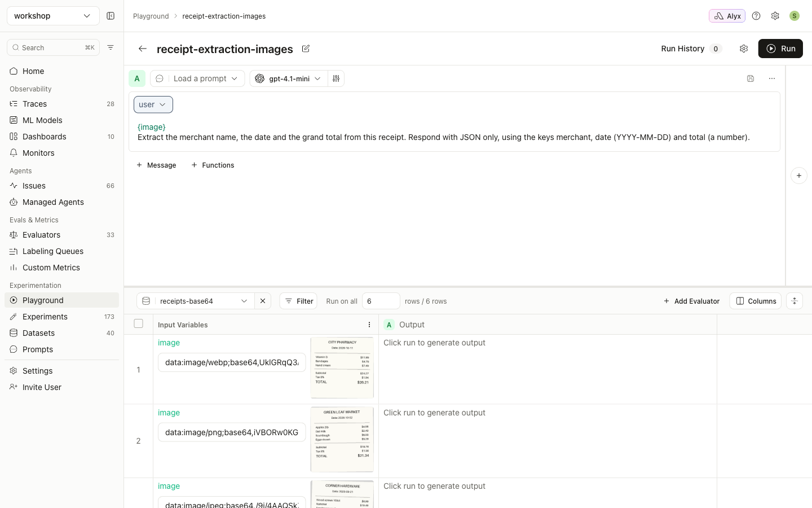This screenshot has width=812, height=508.
Task: Run the playground
Action: point(780,49)
